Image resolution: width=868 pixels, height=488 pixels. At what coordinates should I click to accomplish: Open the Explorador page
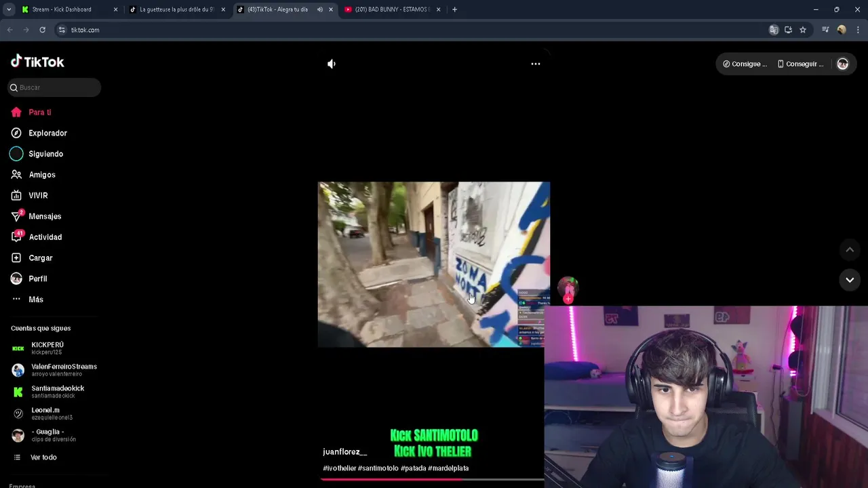tap(39, 133)
